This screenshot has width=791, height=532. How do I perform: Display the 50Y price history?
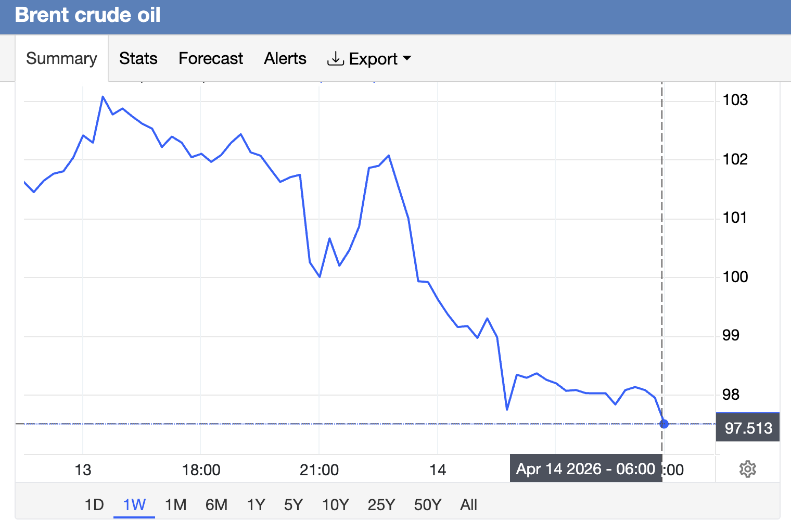coord(427,504)
